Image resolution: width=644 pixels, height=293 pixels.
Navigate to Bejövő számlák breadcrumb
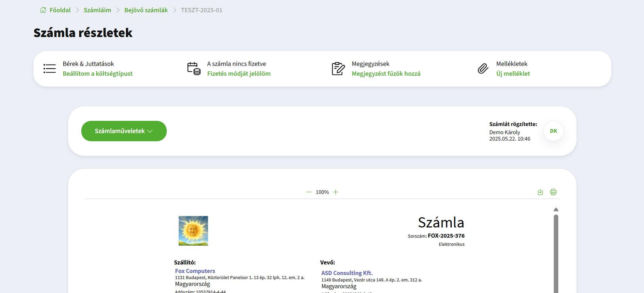146,10
